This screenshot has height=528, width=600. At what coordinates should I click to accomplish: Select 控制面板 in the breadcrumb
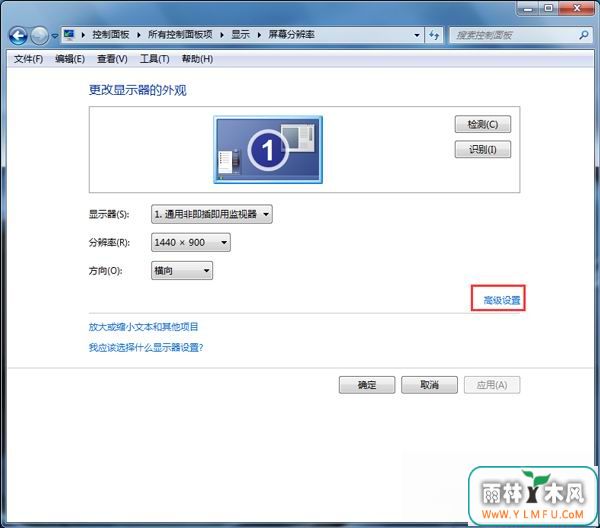coord(111,35)
